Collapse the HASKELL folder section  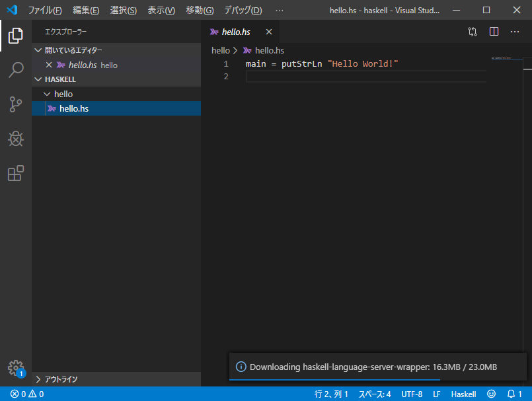(x=59, y=79)
